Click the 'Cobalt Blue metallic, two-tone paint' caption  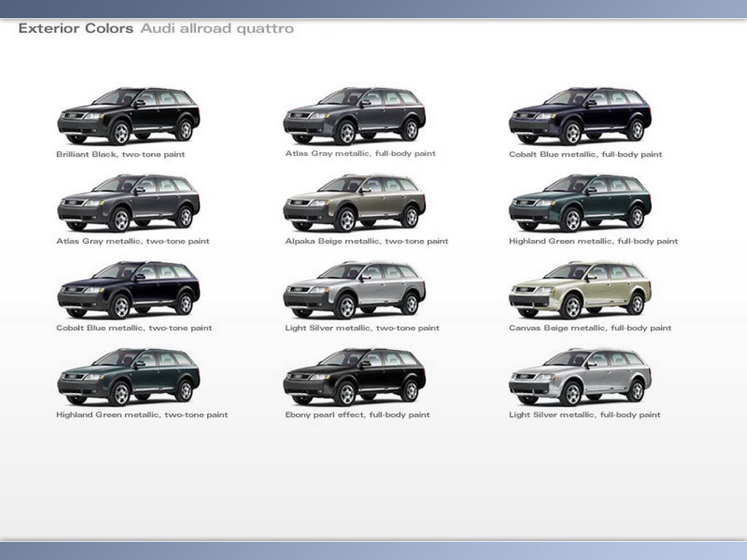134,327
